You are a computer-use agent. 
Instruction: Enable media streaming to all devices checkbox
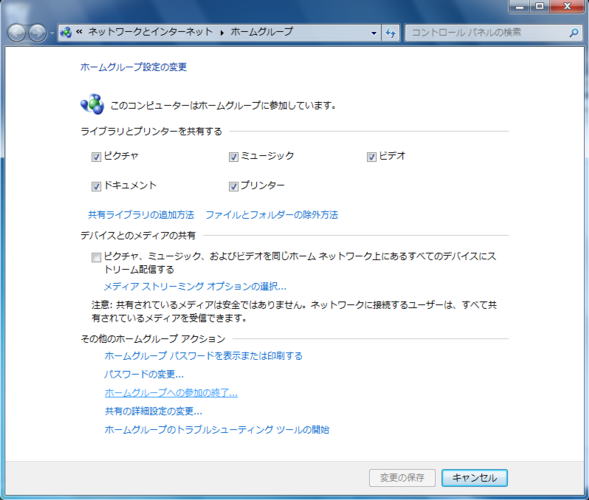[x=96, y=257]
